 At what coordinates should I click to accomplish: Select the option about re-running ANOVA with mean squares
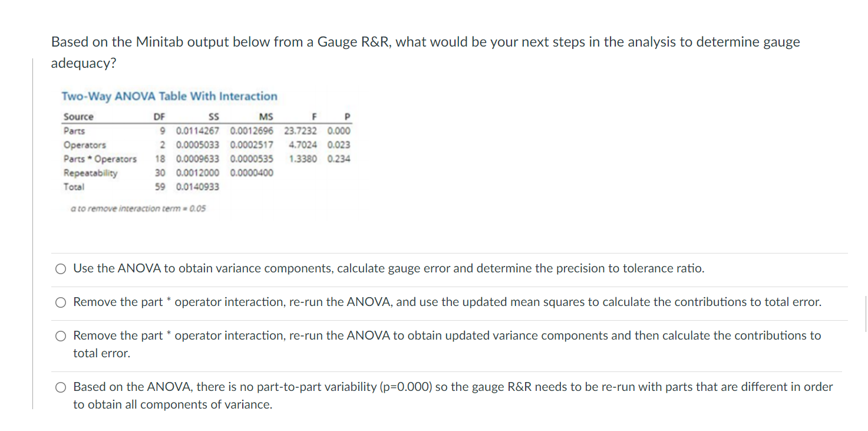click(60, 302)
